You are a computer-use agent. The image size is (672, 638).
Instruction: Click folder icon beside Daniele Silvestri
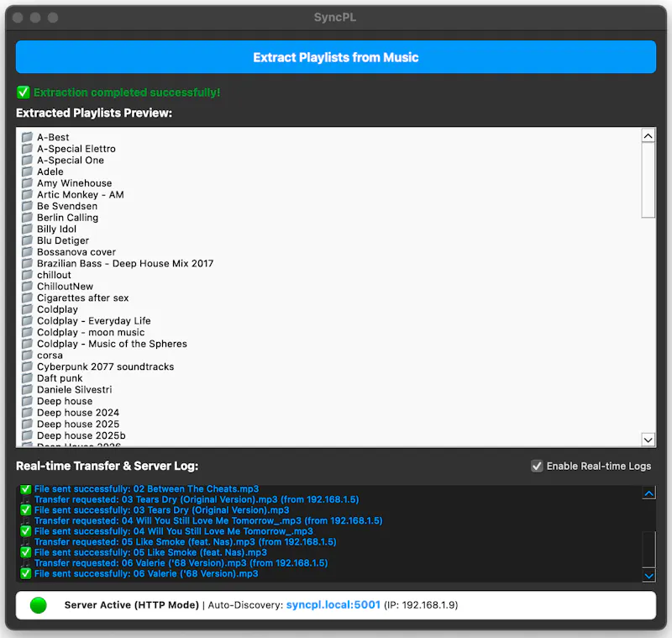[28, 389]
